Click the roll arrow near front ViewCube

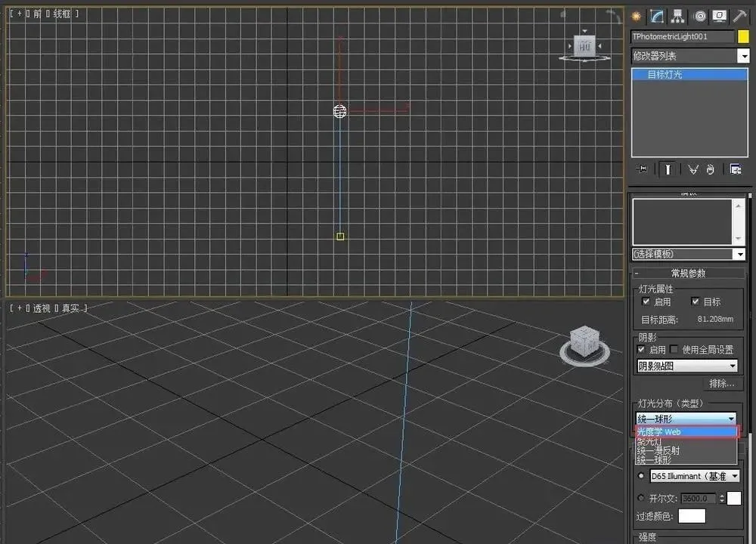tap(613, 16)
